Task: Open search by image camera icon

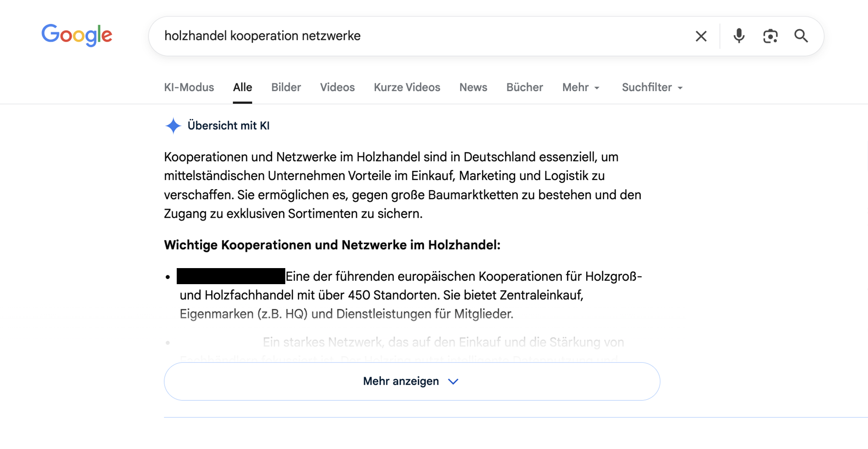Action: pyautogui.click(x=770, y=36)
